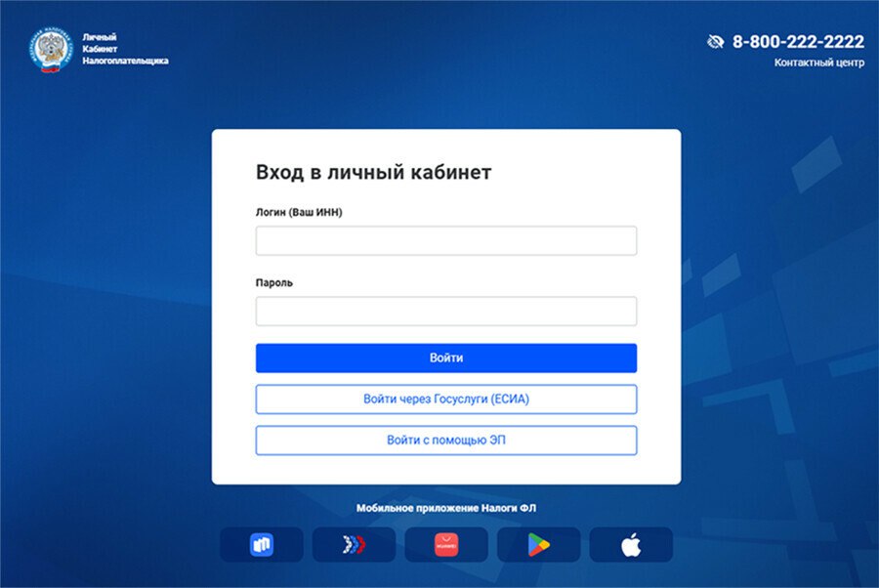Click the Вход в личный кабинет heading
879x588 pixels.
click(x=373, y=173)
